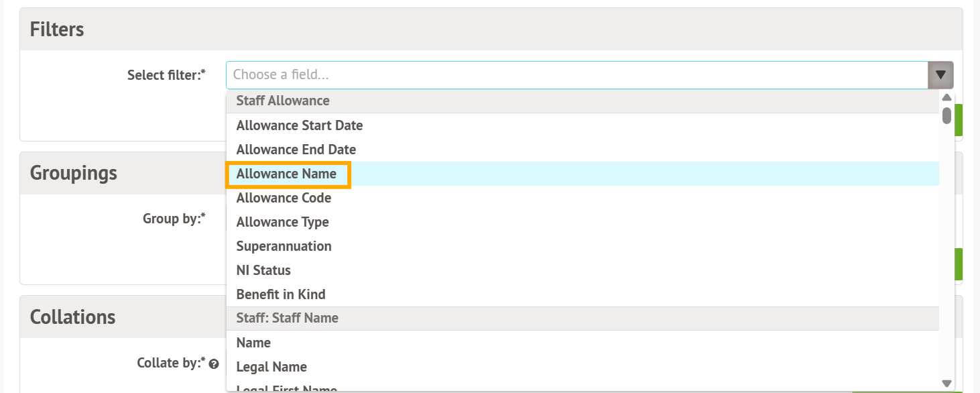Select the Superannuation field
980x393 pixels.
(x=284, y=246)
